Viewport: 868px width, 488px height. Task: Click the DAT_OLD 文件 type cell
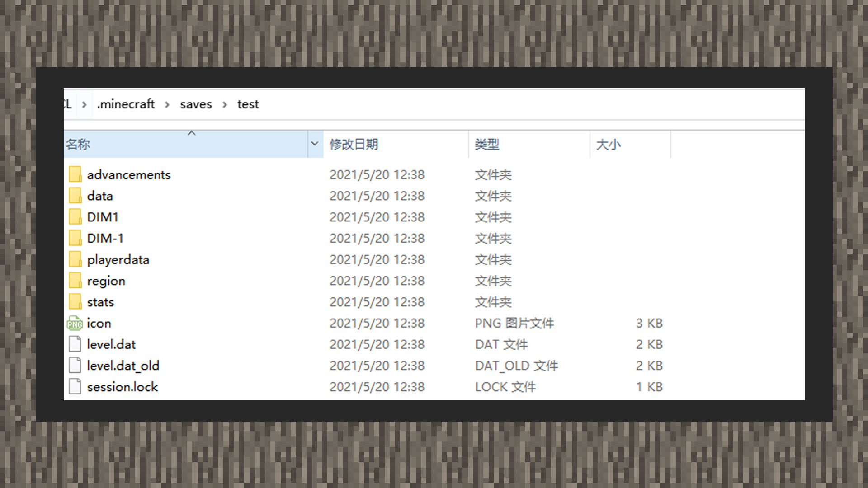coord(517,366)
